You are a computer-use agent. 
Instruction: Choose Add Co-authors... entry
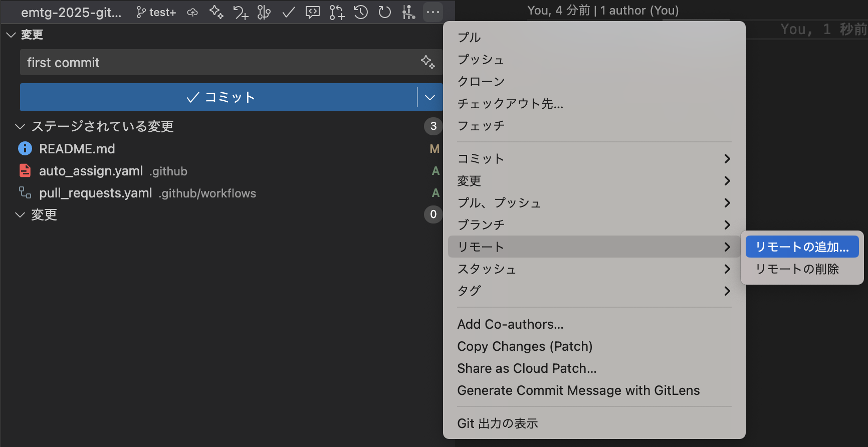594,324
